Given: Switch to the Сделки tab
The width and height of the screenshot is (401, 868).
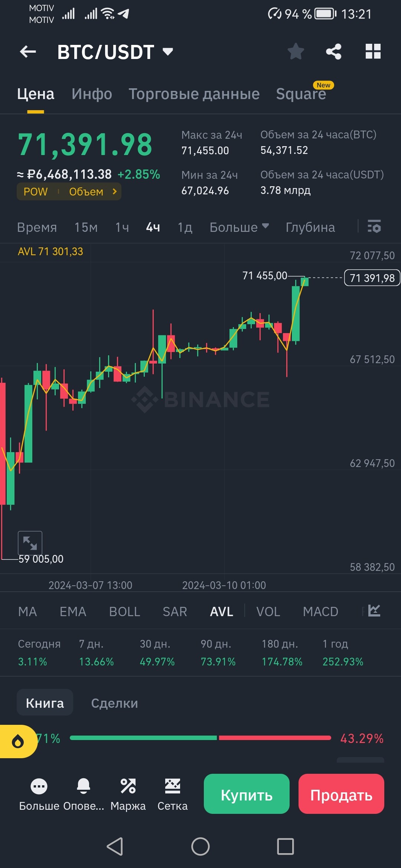Looking at the screenshot, I should (x=115, y=703).
